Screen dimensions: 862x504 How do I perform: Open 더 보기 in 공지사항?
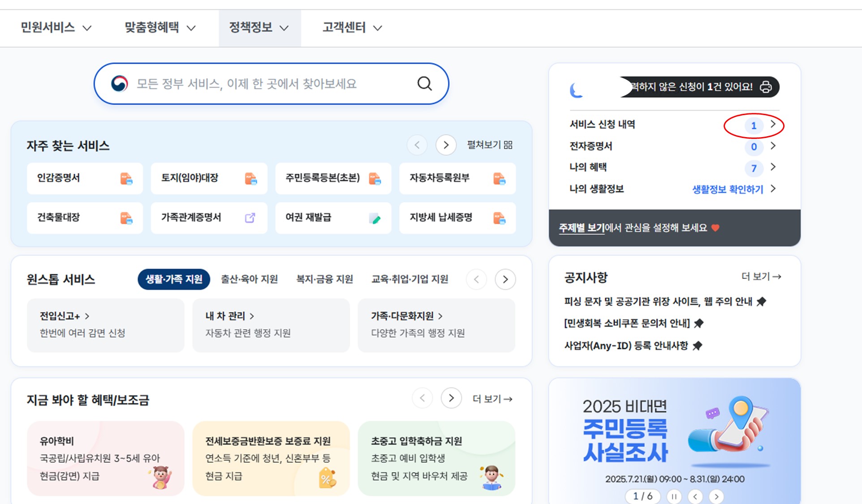click(761, 276)
